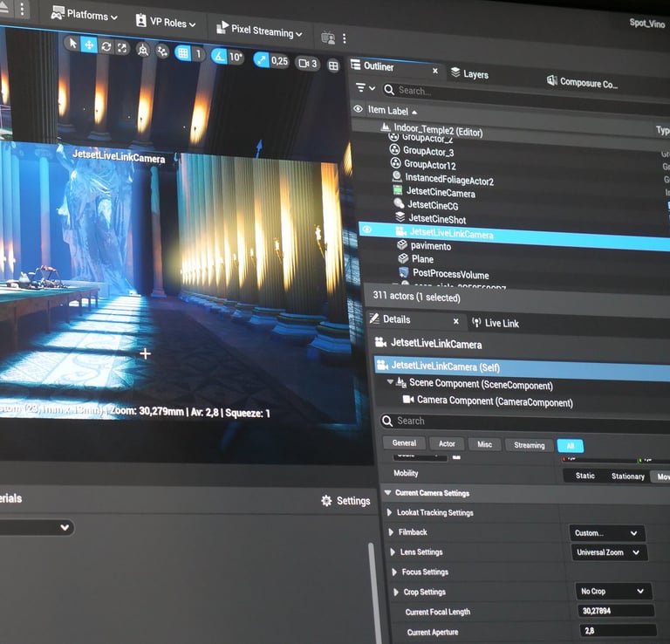Viewport: 670px width, 644px height.
Task: Filter details by Misc
Action: (x=484, y=444)
